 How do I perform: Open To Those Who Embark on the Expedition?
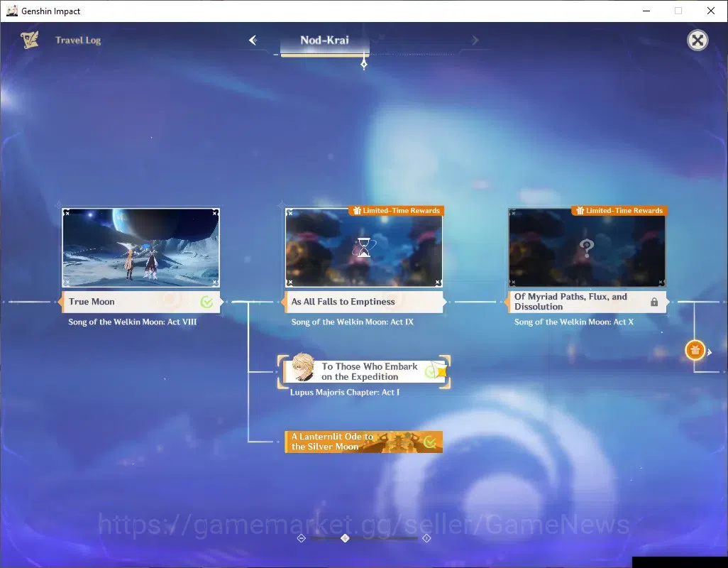[364, 371]
